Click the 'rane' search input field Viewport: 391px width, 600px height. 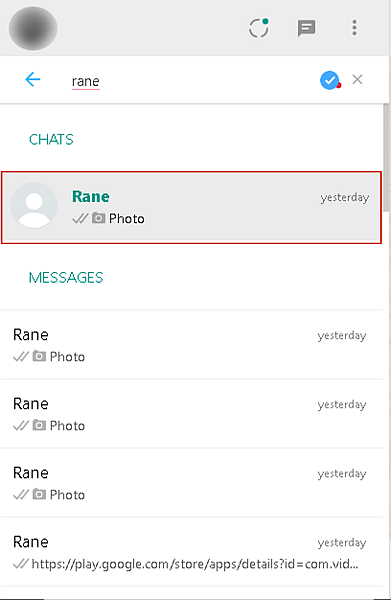coord(191,81)
